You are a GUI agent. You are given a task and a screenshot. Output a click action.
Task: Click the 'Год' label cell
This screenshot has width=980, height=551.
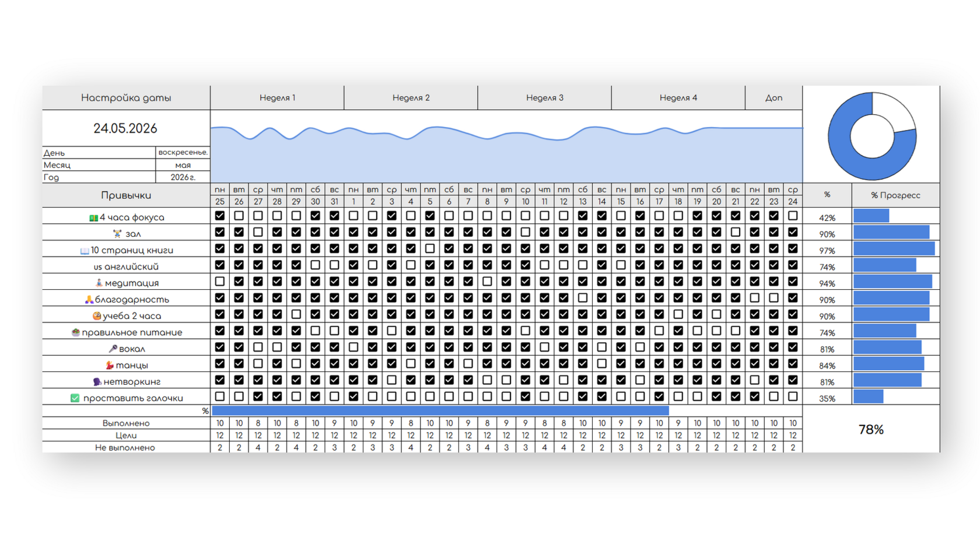pos(99,177)
